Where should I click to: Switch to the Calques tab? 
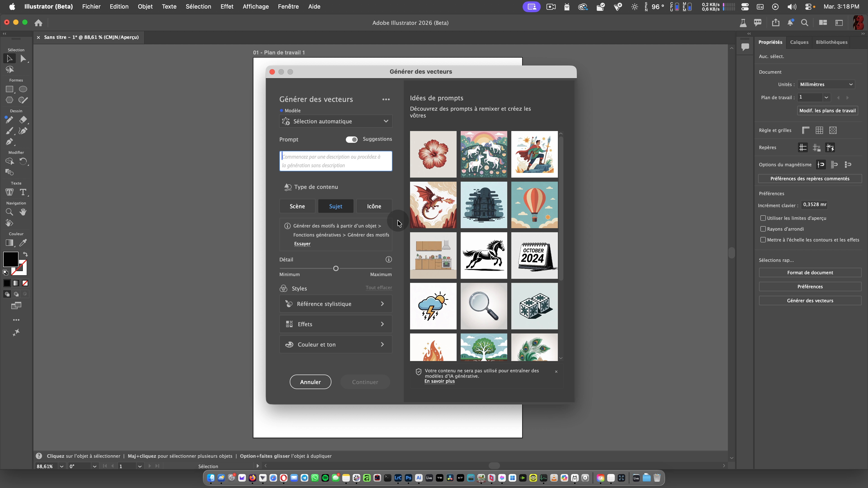pos(799,42)
